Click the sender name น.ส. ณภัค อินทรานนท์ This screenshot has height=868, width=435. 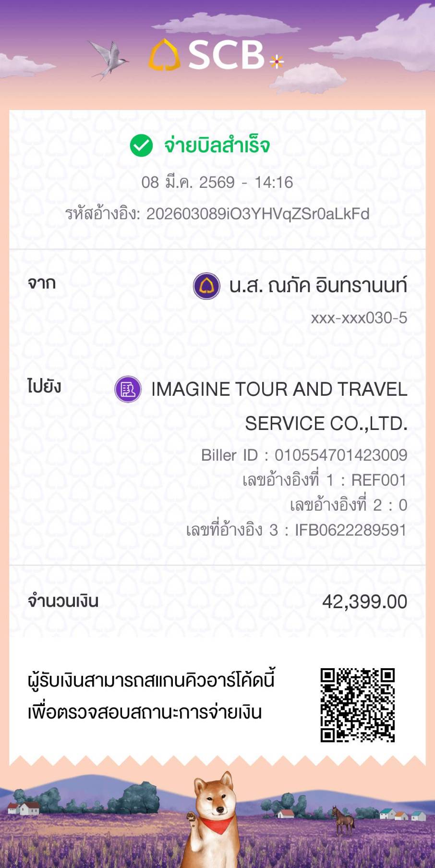(318, 286)
